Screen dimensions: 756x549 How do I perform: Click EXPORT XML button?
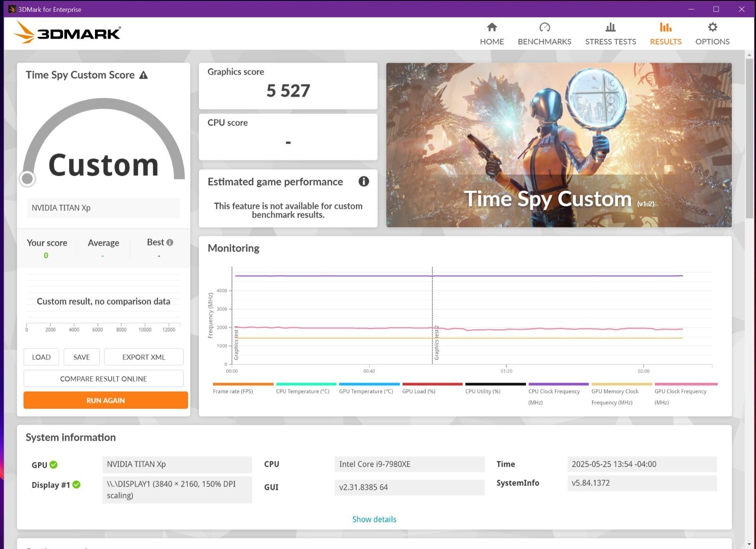pos(144,357)
